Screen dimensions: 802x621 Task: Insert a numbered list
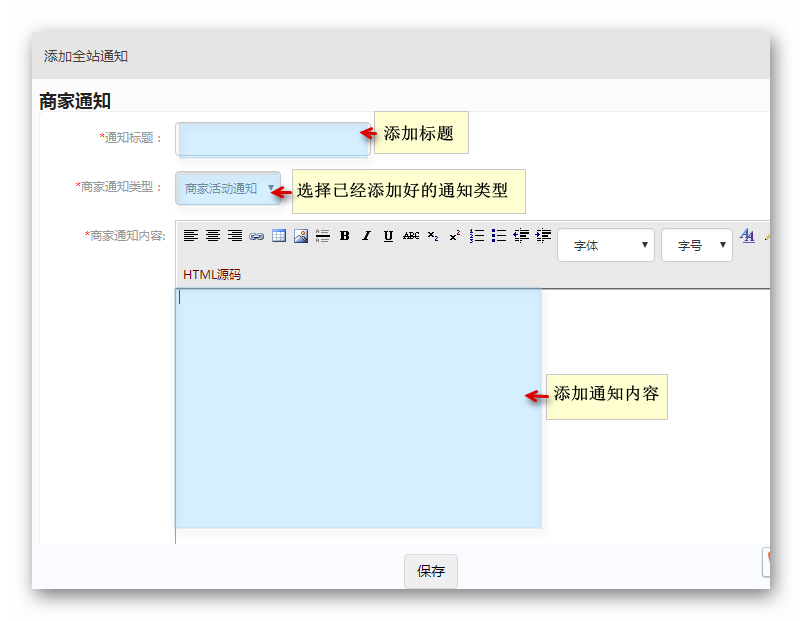(x=477, y=235)
